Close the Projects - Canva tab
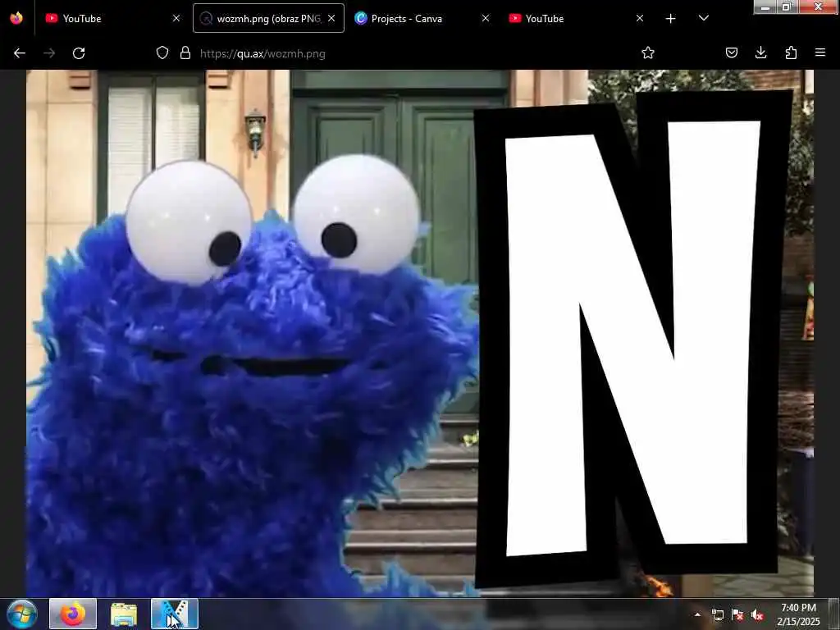Screen dimensions: 840x630 coord(486,18)
